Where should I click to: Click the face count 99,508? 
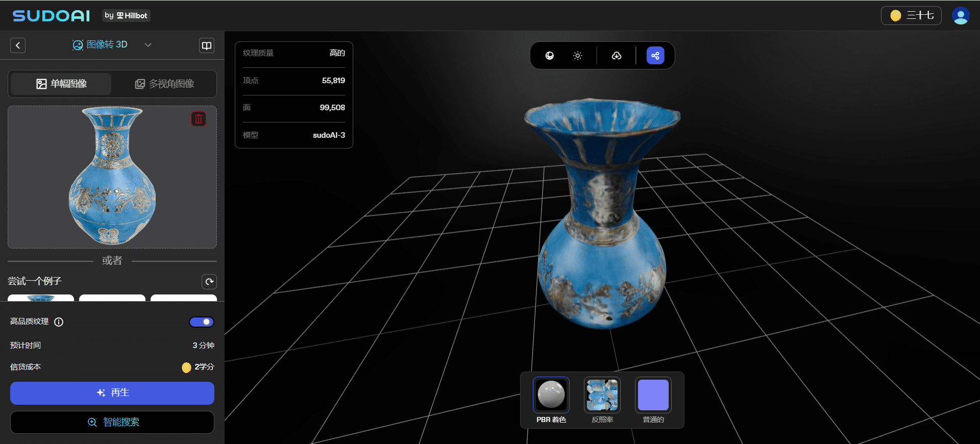pyautogui.click(x=332, y=108)
